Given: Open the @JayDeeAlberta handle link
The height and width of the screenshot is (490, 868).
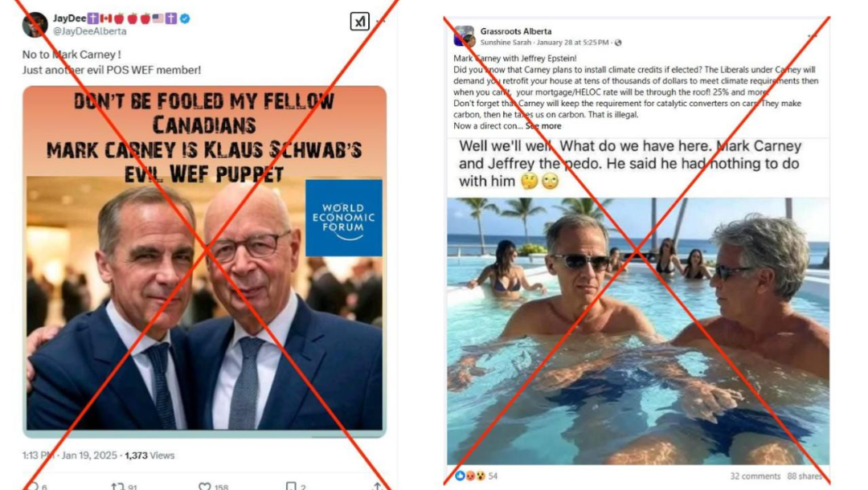Looking at the screenshot, I should 90,31.
